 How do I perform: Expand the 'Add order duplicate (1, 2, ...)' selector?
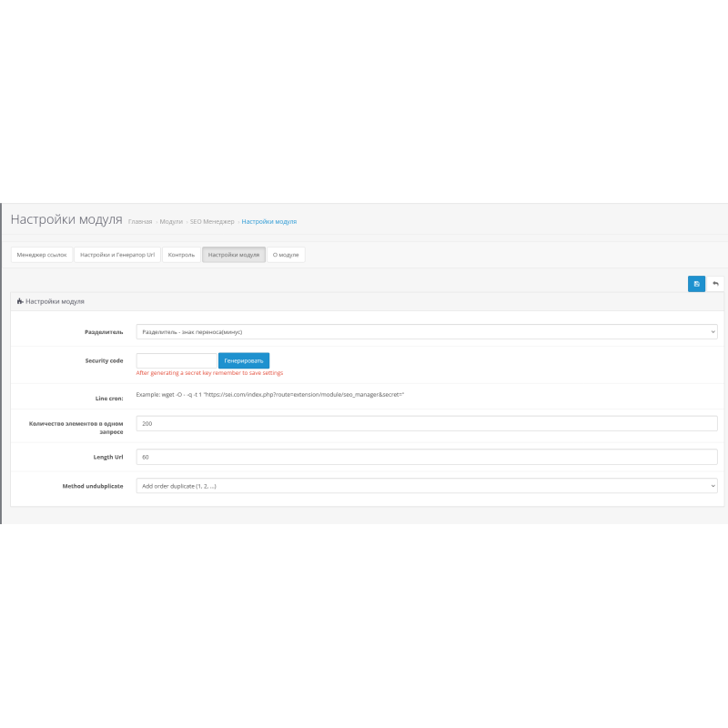(x=426, y=486)
